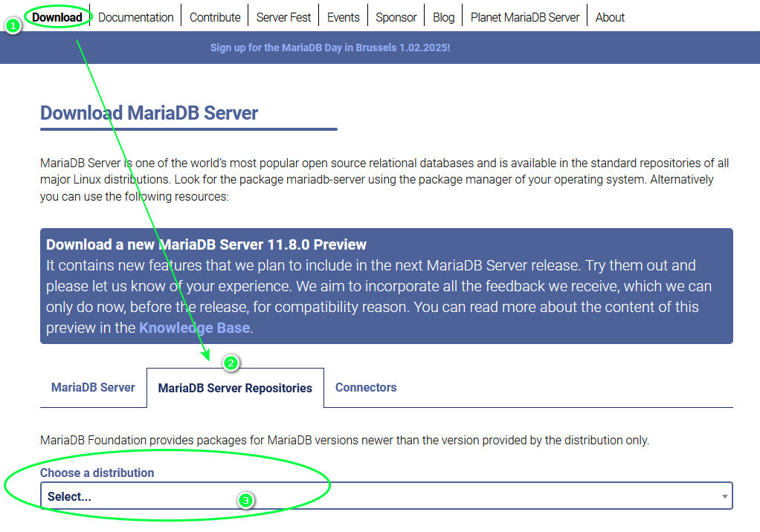Open the Documentation nav item
760x532 pixels.
point(135,17)
